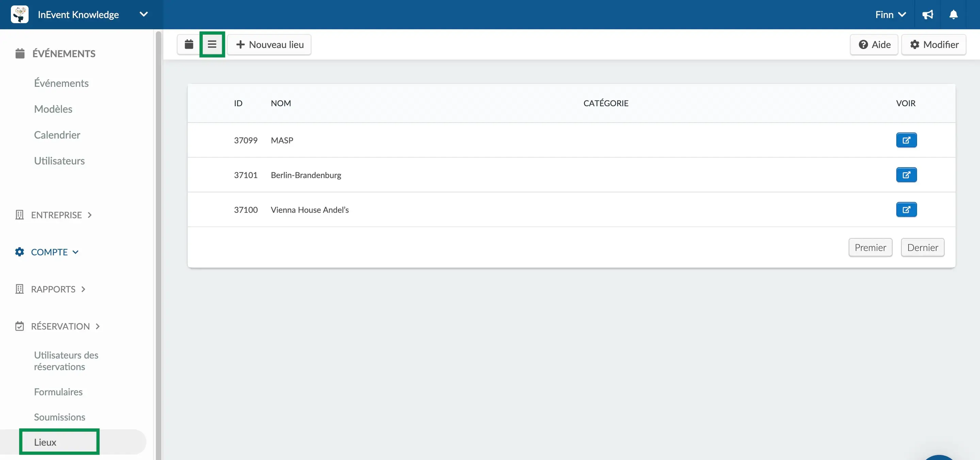Expand the RAPPORTS section
The image size is (980, 460).
point(50,289)
